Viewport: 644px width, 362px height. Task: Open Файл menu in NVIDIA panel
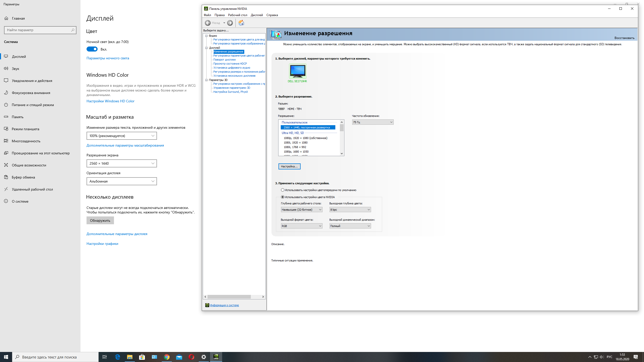point(207,15)
